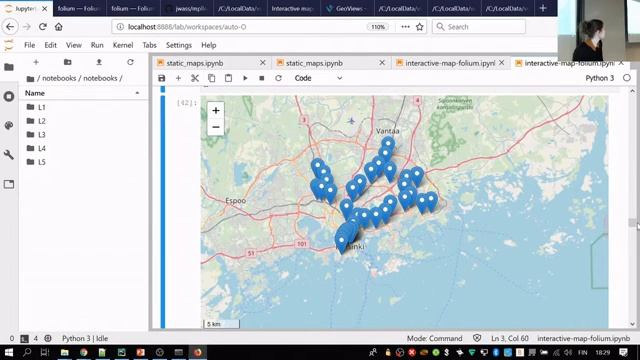The width and height of the screenshot is (640, 360).
Task: Close the second static_maps.ipynb tab
Action: pyautogui.click(x=382, y=63)
